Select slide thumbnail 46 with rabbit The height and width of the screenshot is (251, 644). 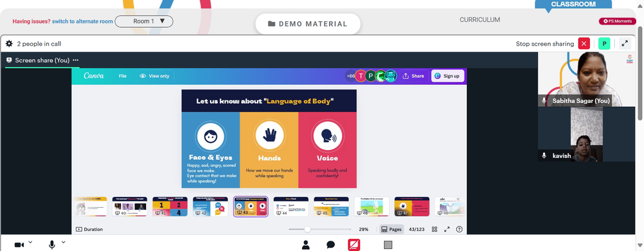tap(372, 207)
